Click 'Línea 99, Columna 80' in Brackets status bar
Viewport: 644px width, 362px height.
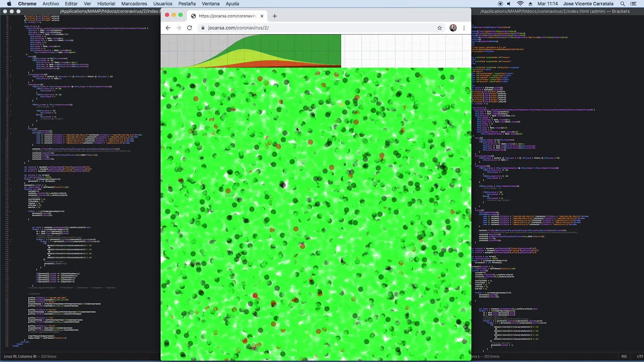coord(21,356)
